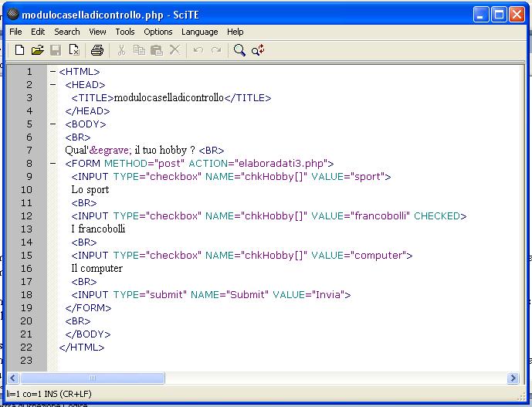The image size is (532, 407).
Task: Open Find with the magnifying glass icon
Action: click(x=239, y=50)
